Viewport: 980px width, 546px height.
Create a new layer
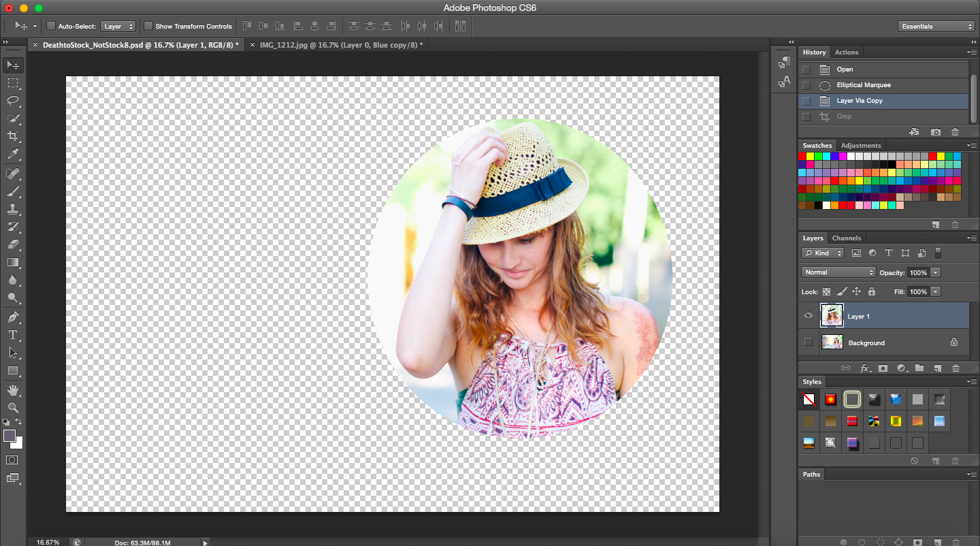click(938, 368)
